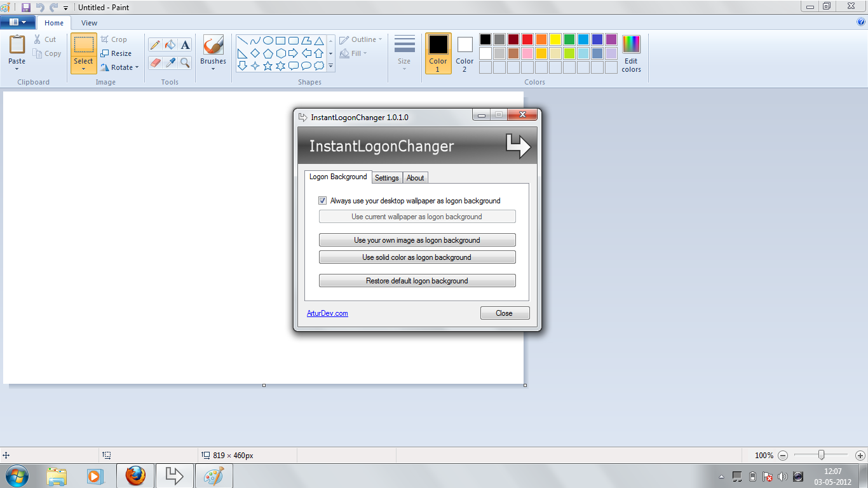Click the Windows Start orb

(17, 476)
